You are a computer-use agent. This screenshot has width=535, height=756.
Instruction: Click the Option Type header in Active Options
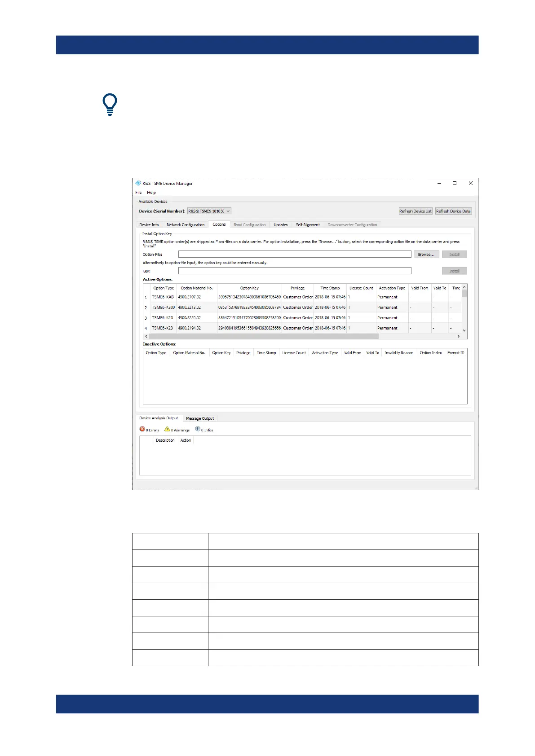pos(164,288)
